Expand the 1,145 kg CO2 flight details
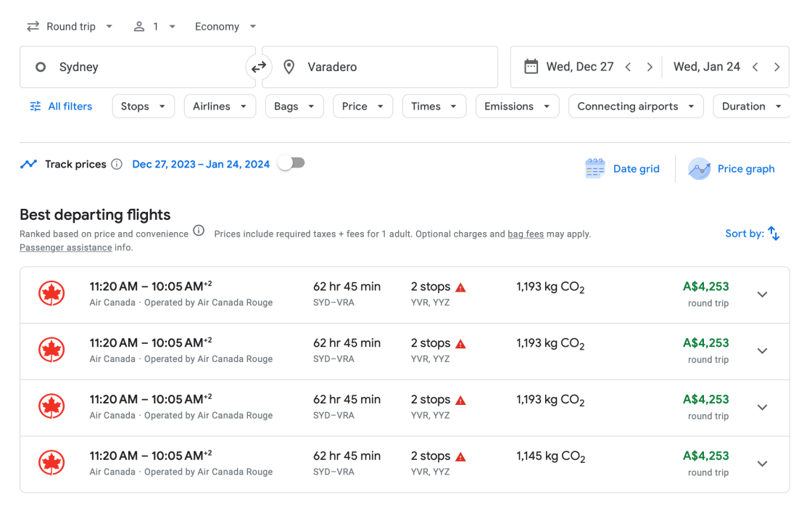The image size is (812, 505). pyautogui.click(x=762, y=464)
